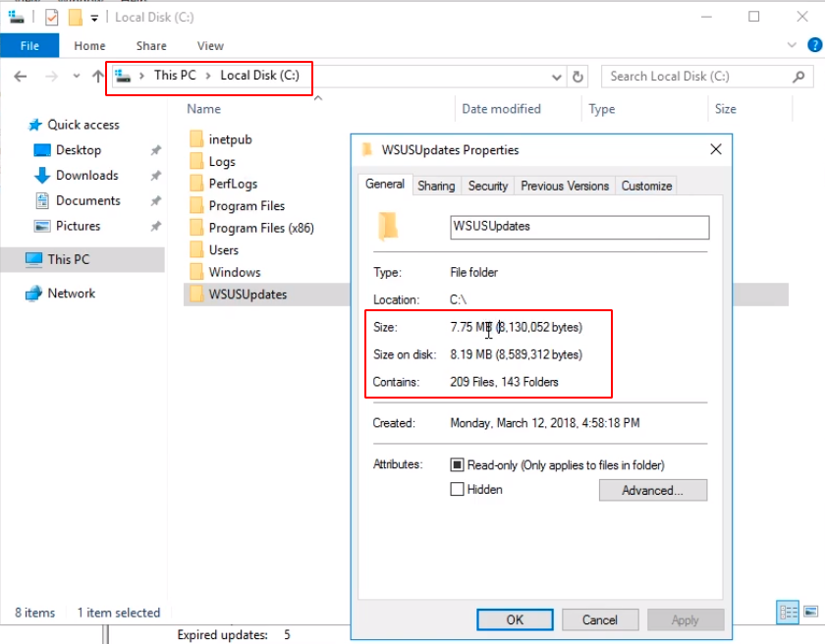The height and width of the screenshot is (644, 825).
Task: Click Cancel in the Properties dialog
Action: (600, 619)
